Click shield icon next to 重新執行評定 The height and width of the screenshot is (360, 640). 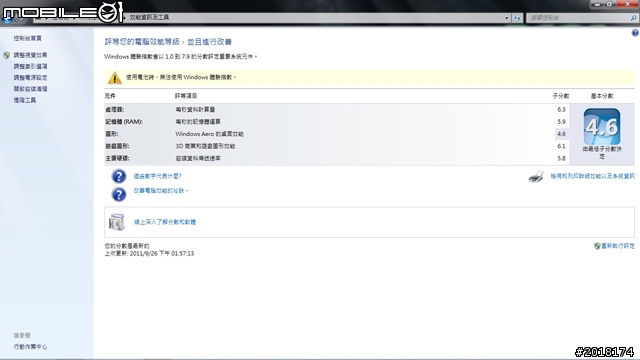tap(597, 246)
